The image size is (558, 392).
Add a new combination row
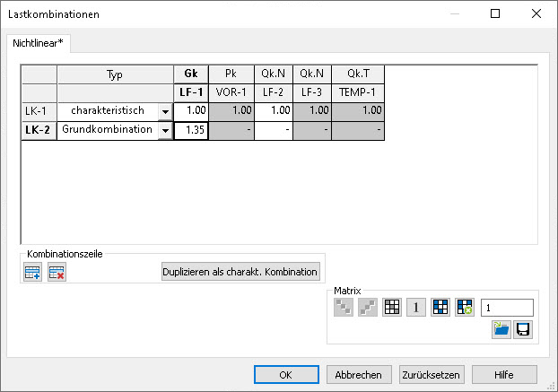coord(33,272)
